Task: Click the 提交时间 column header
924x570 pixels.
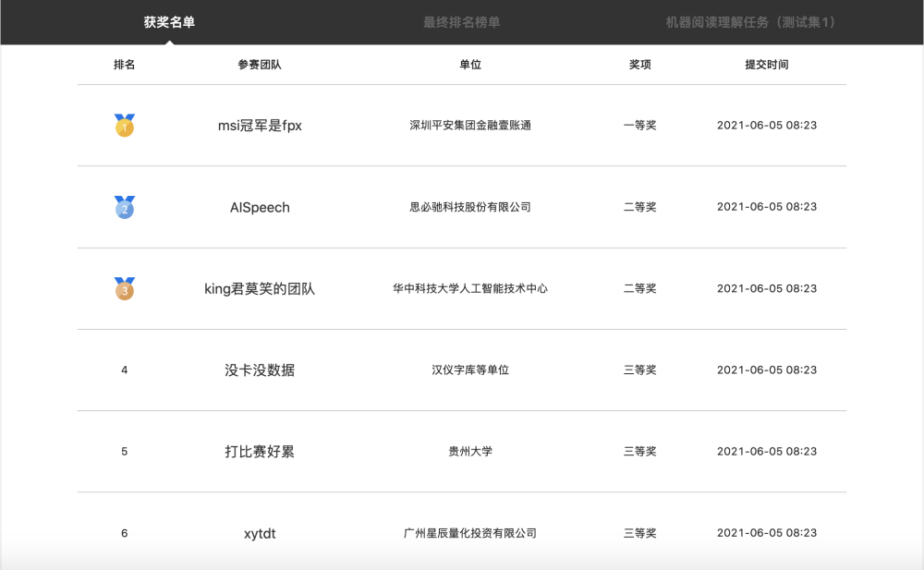Action: coord(767,65)
